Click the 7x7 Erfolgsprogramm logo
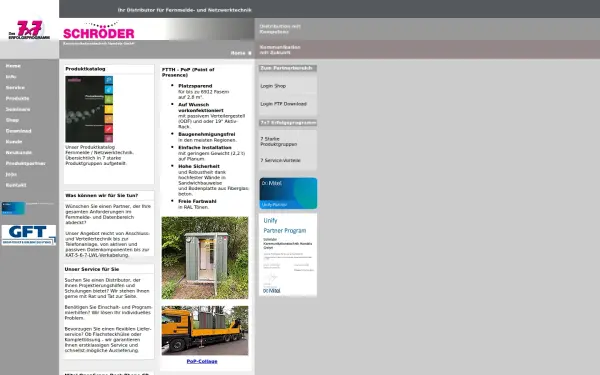The height and width of the screenshot is (375, 600). [29, 30]
